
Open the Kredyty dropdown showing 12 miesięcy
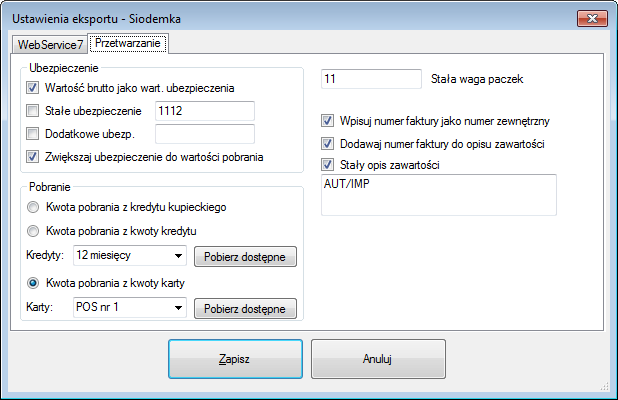130,255
